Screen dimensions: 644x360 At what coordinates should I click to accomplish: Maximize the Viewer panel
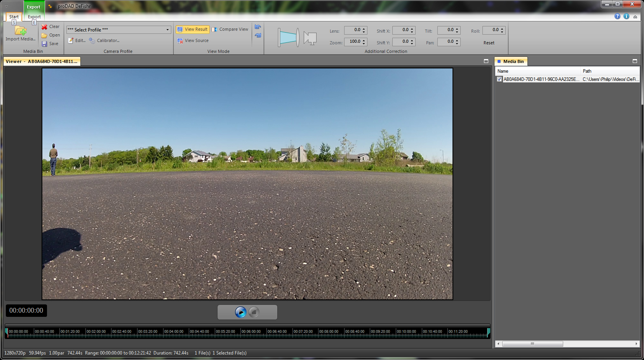click(486, 61)
